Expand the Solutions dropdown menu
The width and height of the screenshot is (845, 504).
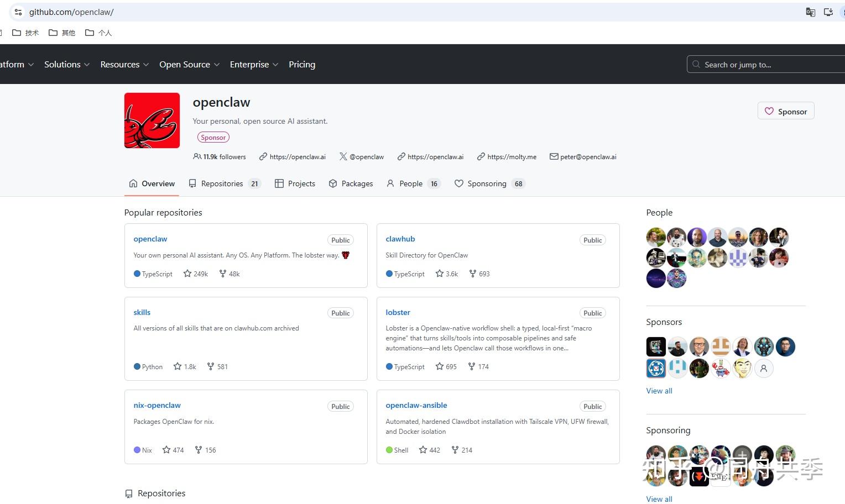[x=67, y=65]
